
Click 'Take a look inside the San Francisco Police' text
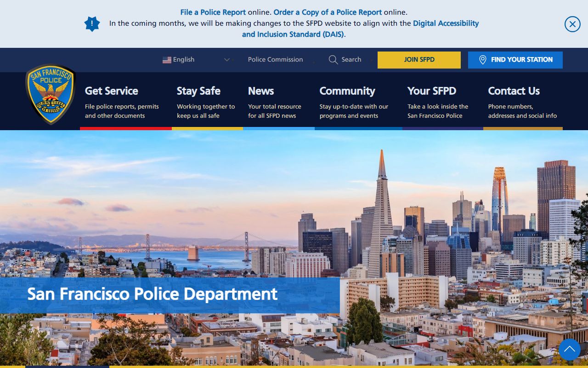click(438, 111)
